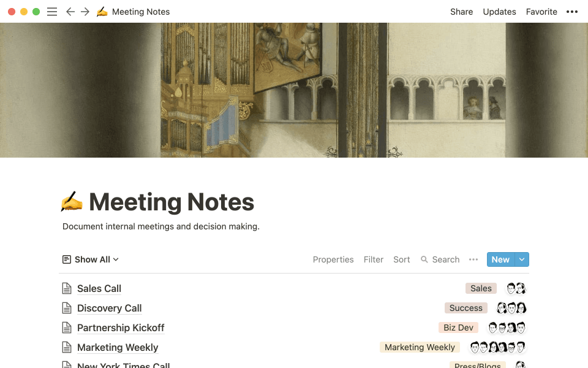Expand the Show All view dropdown

click(90, 259)
